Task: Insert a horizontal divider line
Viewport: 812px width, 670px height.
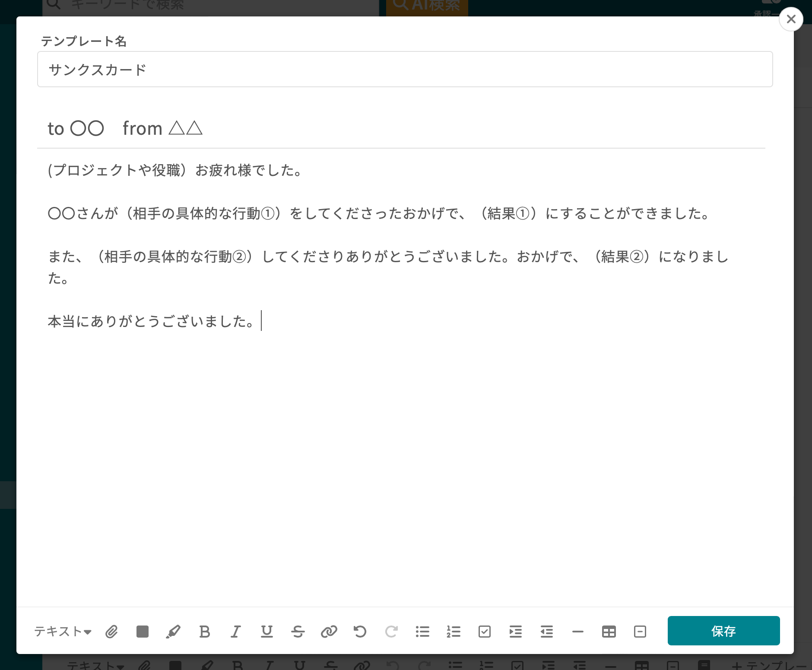Action: coord(578,632)
